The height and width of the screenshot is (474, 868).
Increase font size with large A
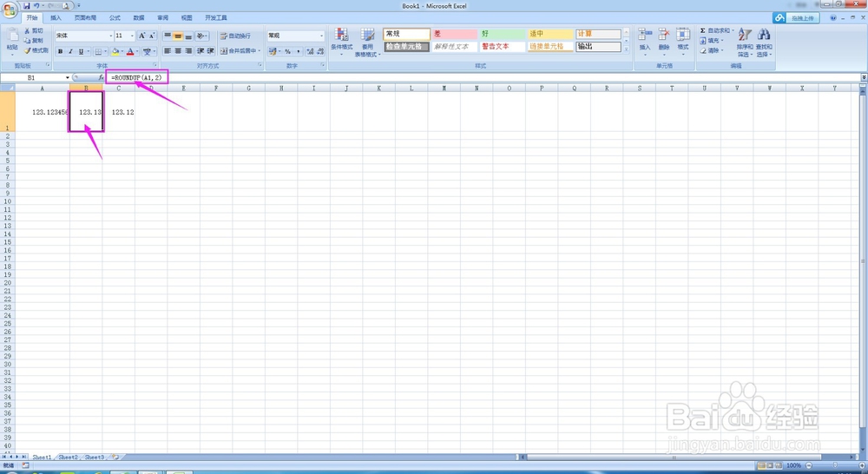pos(142,36)
